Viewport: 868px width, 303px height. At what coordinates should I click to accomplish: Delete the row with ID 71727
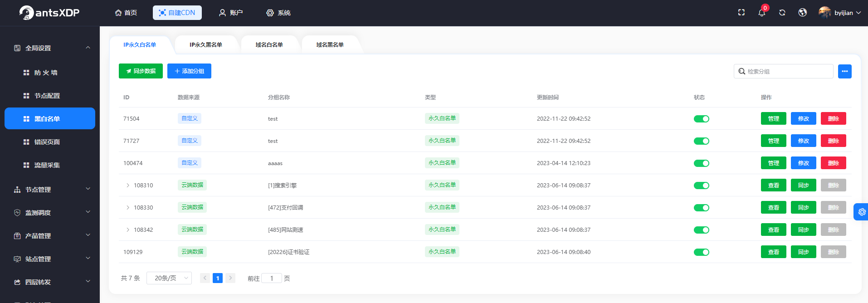tap(833, 141)
